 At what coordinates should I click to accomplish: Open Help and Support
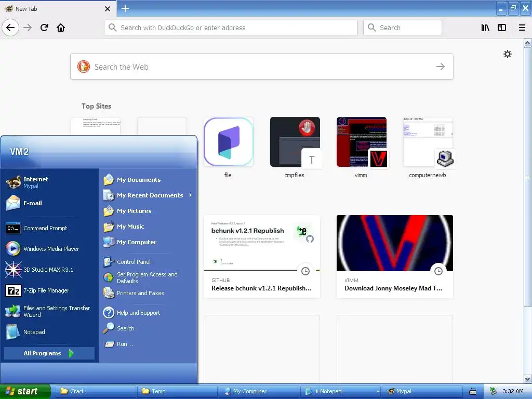(148, 312)
